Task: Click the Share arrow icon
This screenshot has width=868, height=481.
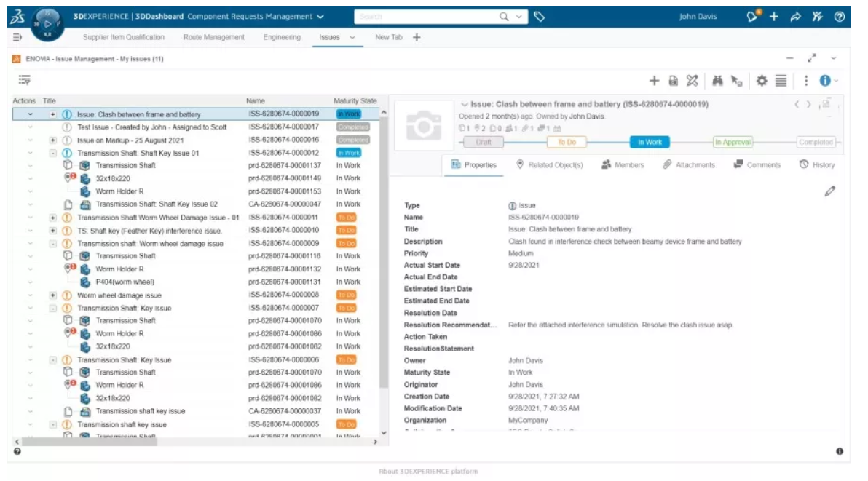Action: click(795, 17)
